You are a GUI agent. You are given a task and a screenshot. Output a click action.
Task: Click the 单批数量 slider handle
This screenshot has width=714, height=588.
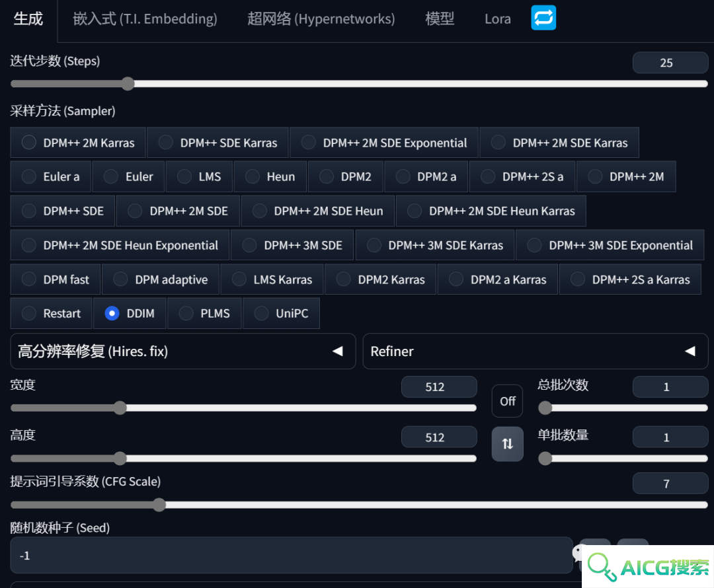click(545, 459)
